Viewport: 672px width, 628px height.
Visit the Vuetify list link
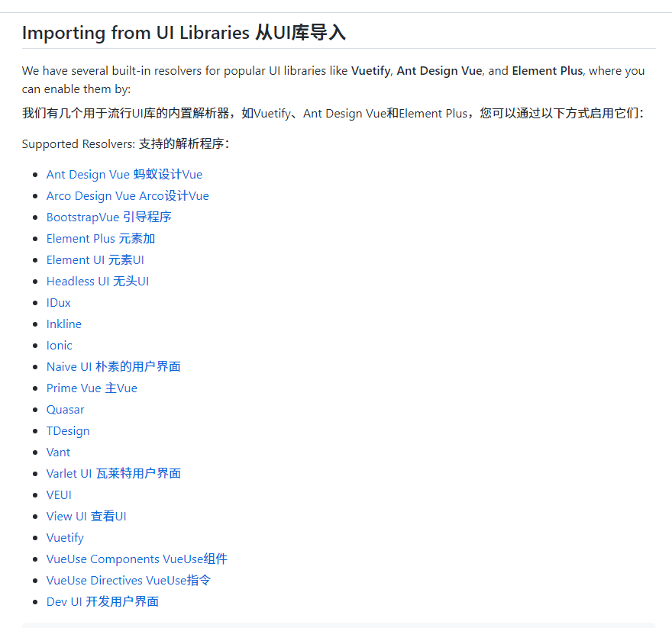click(65, 538)
